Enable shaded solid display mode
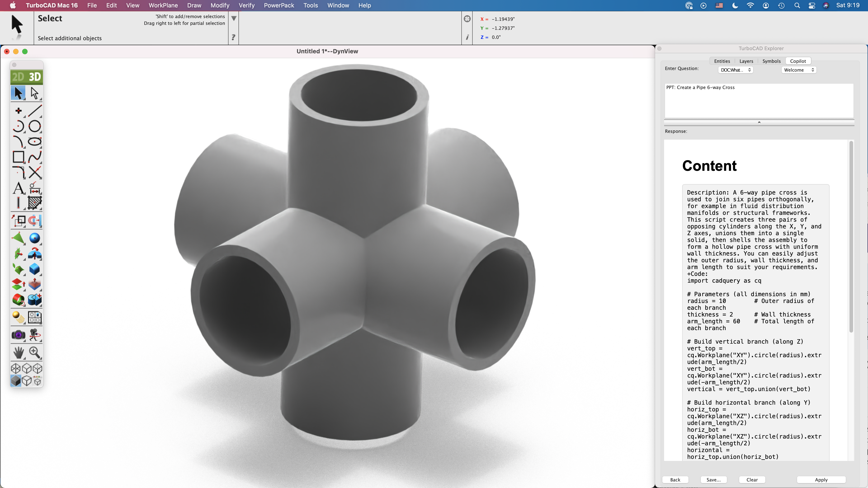Screen dimensions: 868x488 pos(16,381)
